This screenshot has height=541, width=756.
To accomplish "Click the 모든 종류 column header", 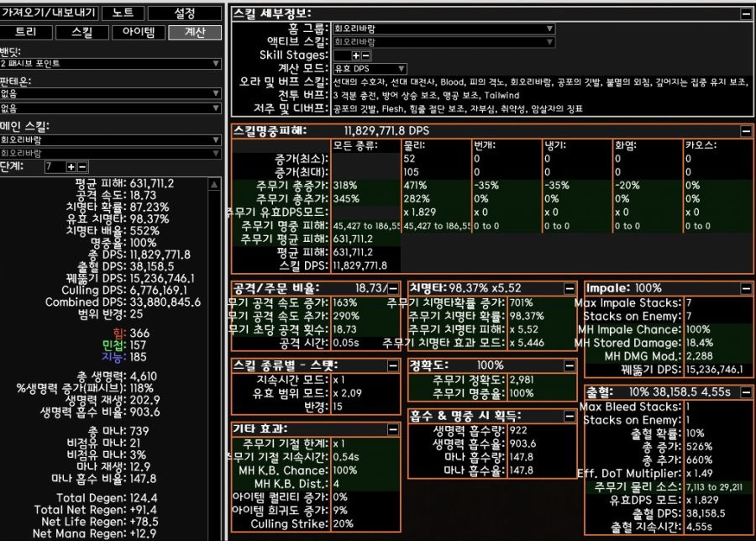I will pyautogui.click(x=355, y=145).
